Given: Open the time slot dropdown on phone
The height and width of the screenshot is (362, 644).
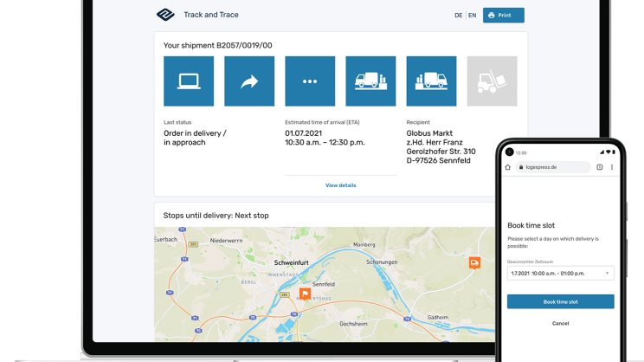Looking at the screenshot, I should pyautogui.click(x=560, y=273).
